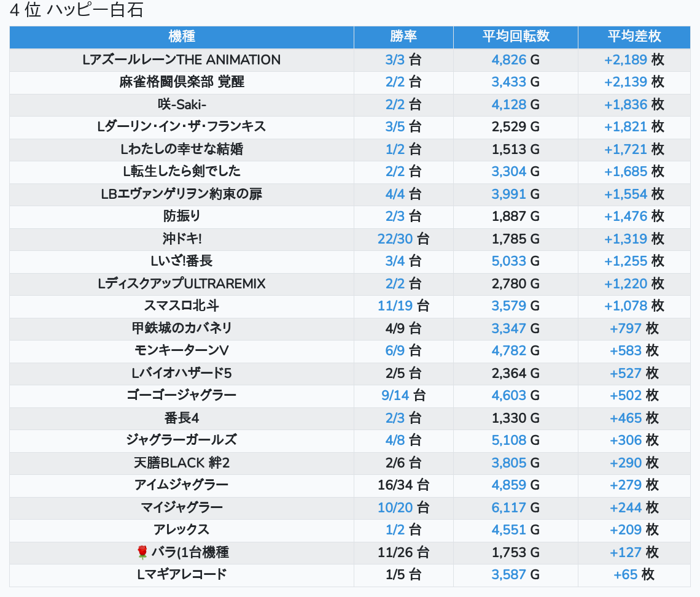Select the モンキーターンV machine name
Screen dimensions: 700x597
point(182,351)
